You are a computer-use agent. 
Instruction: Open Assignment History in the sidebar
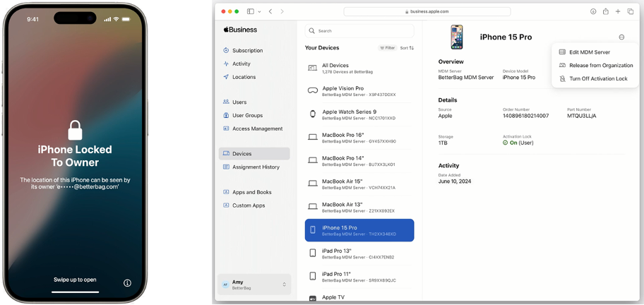251,167
